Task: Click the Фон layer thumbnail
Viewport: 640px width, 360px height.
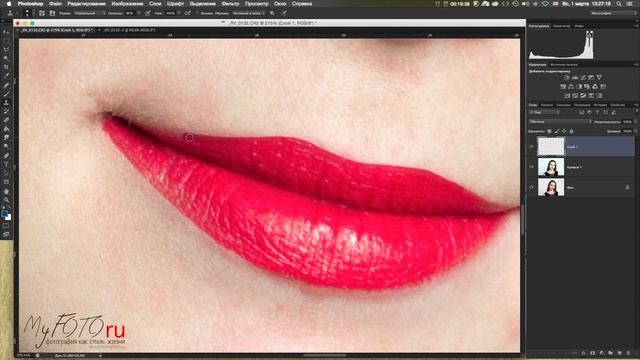Action: click(x=551, y=187)
